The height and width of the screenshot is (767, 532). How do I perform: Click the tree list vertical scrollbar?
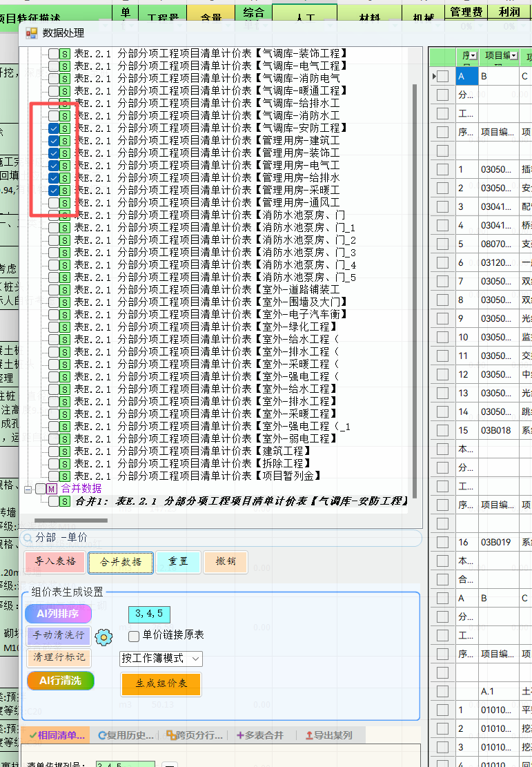point(415,291)
